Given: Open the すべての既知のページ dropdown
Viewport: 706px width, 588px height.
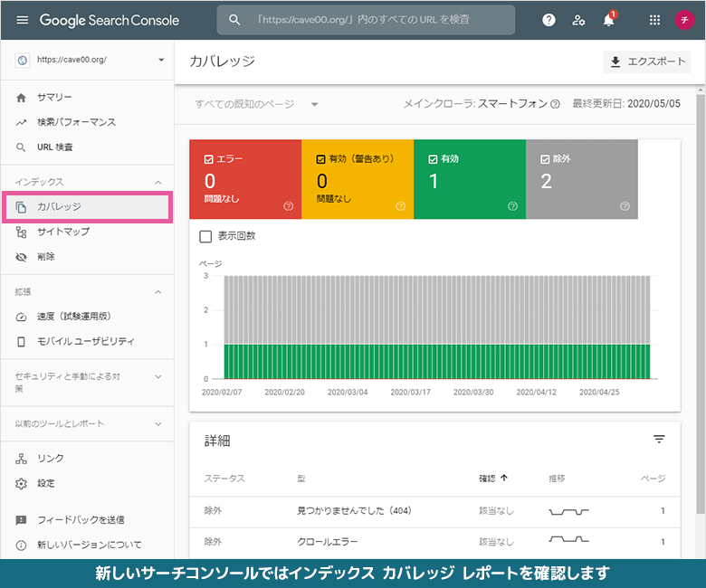Looking at the screenshot, I should point(257,104).
